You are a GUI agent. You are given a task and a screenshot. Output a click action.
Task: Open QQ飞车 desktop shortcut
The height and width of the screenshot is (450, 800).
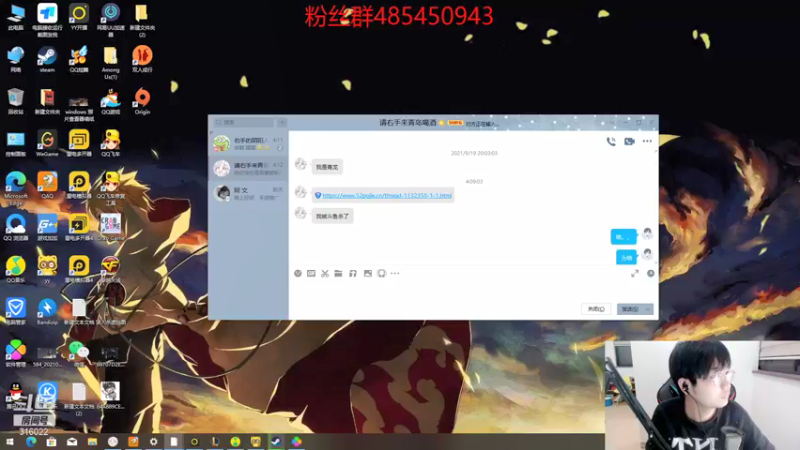[x=110, y=143]
